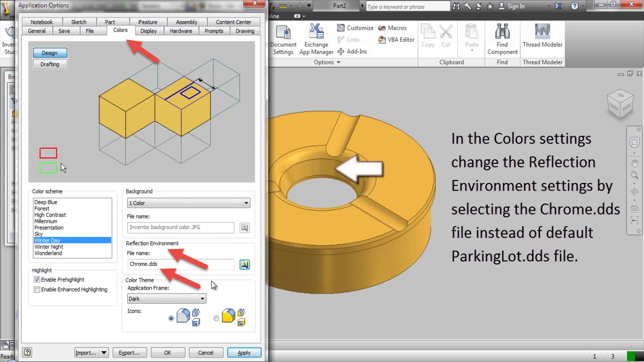Switch to the Hardware tab
644x362 pixels.
pyautogui.click(x=181, y=31)
